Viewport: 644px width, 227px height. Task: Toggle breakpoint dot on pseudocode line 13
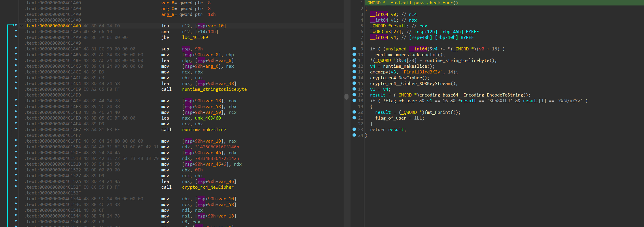pyautogui.click(x=354, y=72)
